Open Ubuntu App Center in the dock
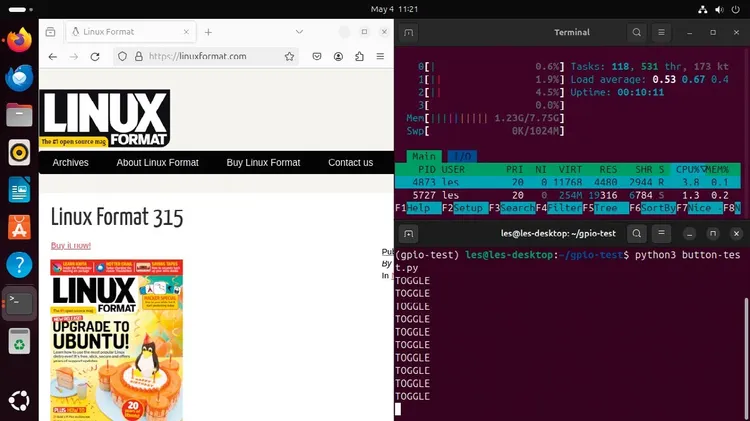750x421 pixels. (x=19, y=227)
